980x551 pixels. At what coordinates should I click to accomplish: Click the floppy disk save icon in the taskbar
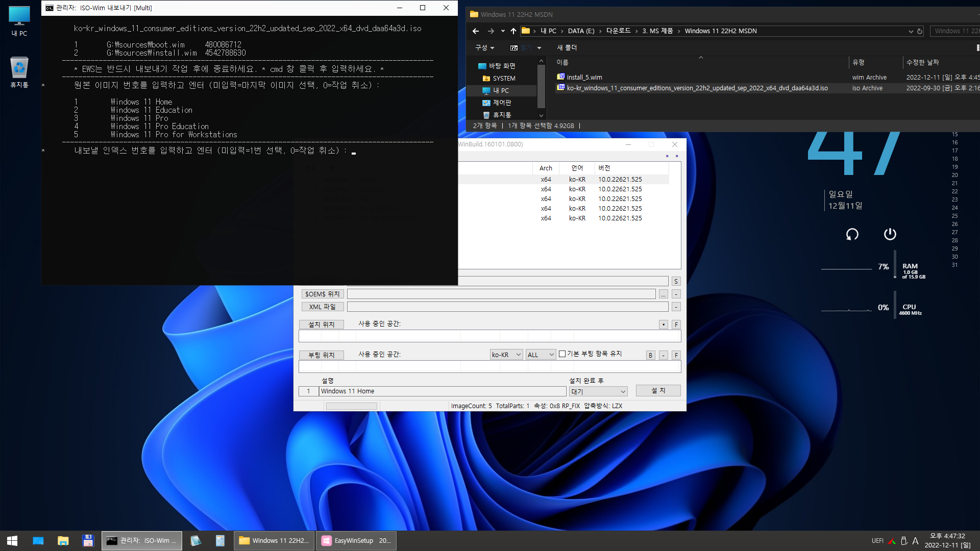[88, 541]
